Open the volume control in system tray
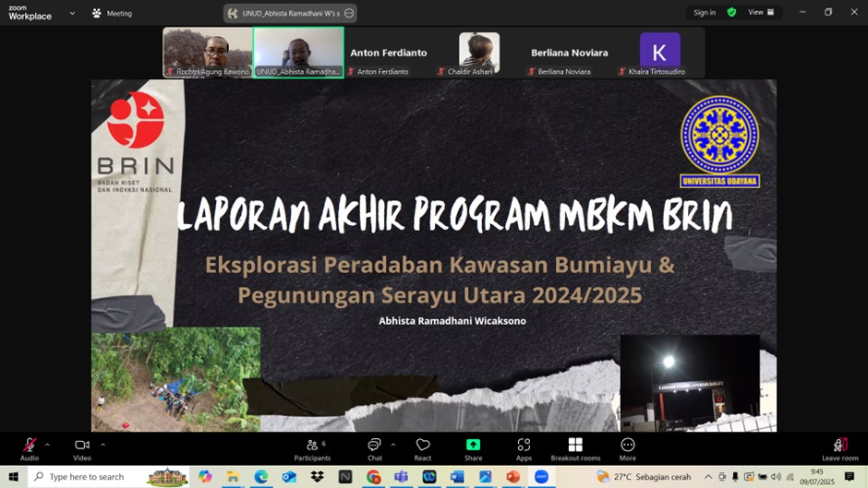 [x=776, y=477]
